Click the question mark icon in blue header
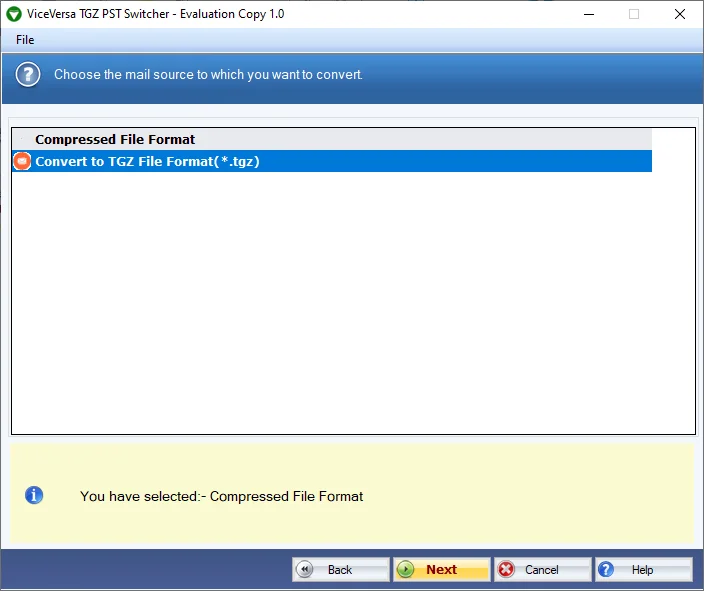Viewport: 704px width, 591px height. pos(28,75)
